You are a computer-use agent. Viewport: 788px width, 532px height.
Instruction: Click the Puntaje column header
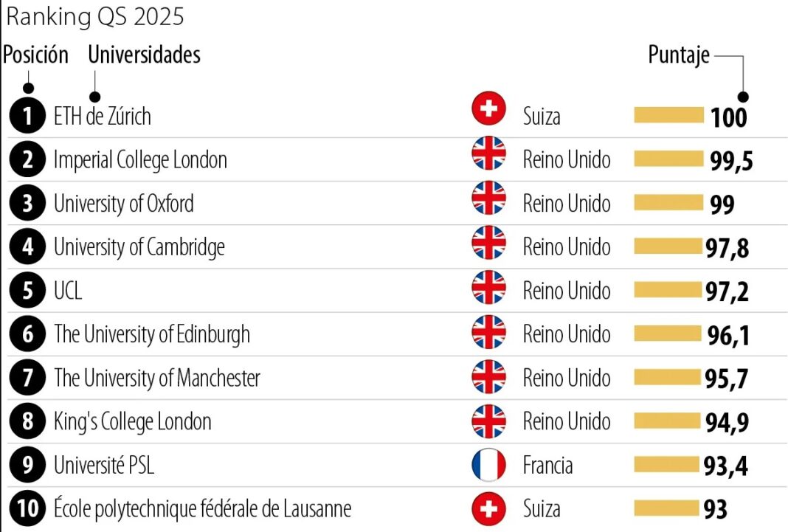(x=678, y=55)
